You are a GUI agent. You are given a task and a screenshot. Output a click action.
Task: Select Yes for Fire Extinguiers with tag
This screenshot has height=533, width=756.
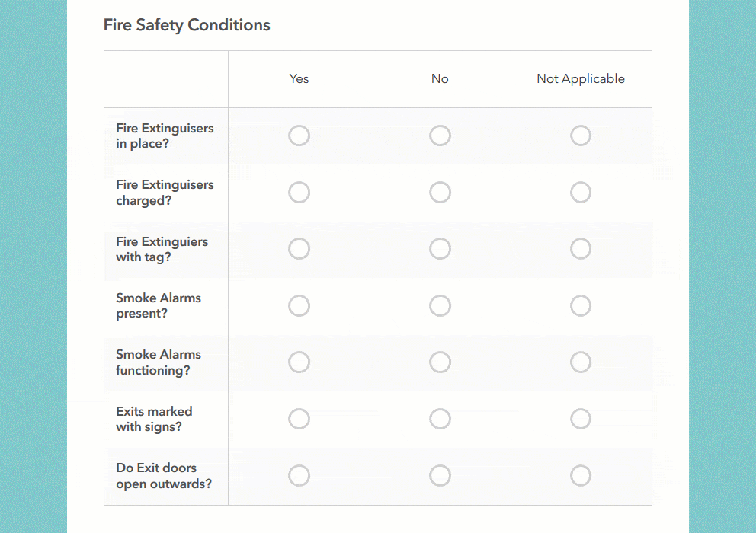(299, 248)
